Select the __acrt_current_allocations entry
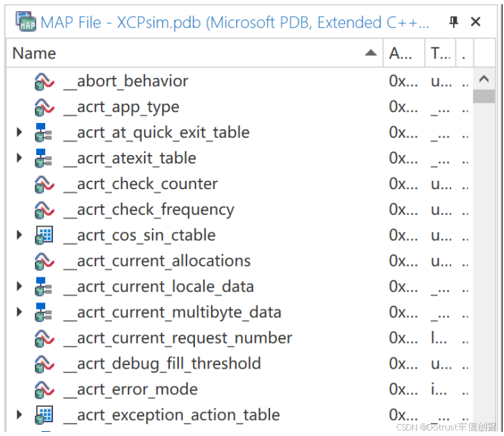This screenshot has width=504, height=436. (x=157, y=261)
